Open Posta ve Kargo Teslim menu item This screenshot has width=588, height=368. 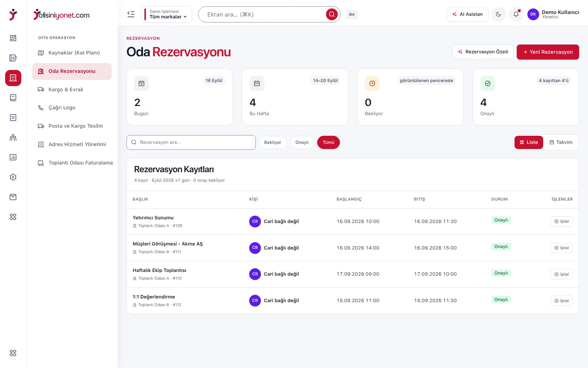(72, 126)
